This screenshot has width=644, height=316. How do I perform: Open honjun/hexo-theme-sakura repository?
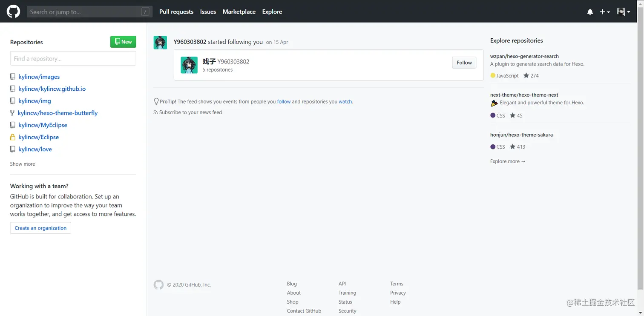[521, 135]
